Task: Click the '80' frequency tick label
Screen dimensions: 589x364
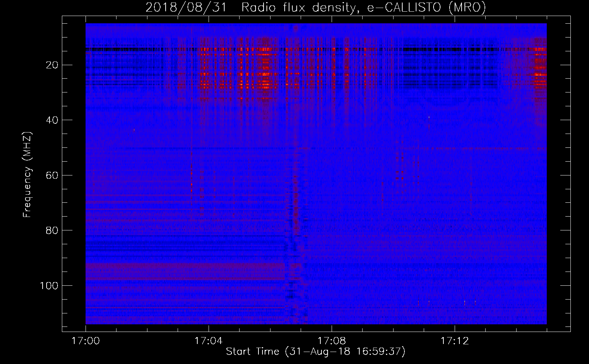Action: tap(52, 230)
